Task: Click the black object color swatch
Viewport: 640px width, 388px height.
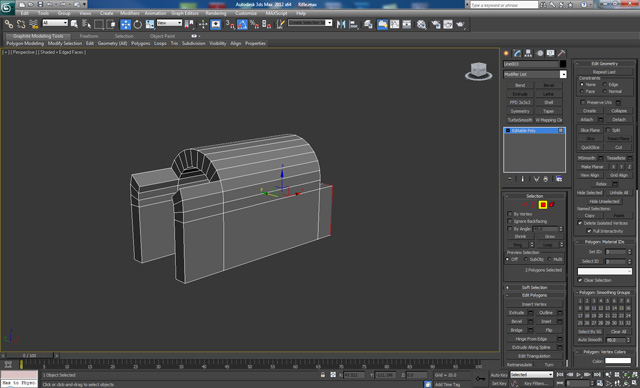Action: point(563,64)
